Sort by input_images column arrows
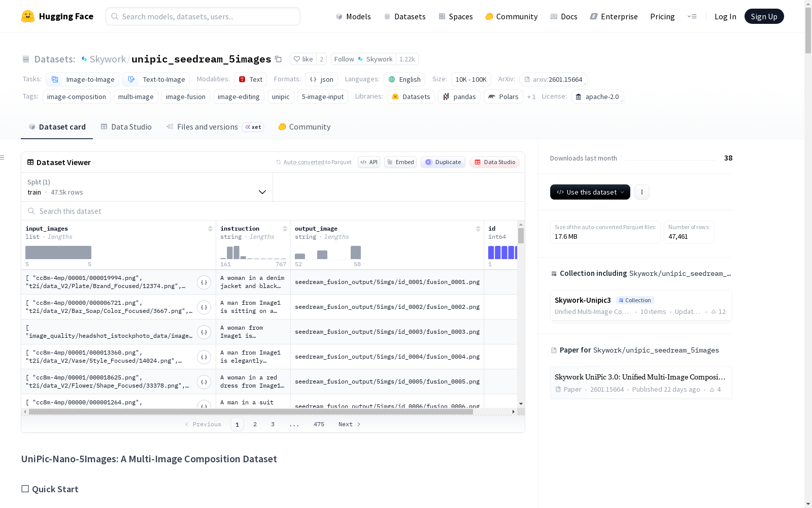 tap(210, 229)
